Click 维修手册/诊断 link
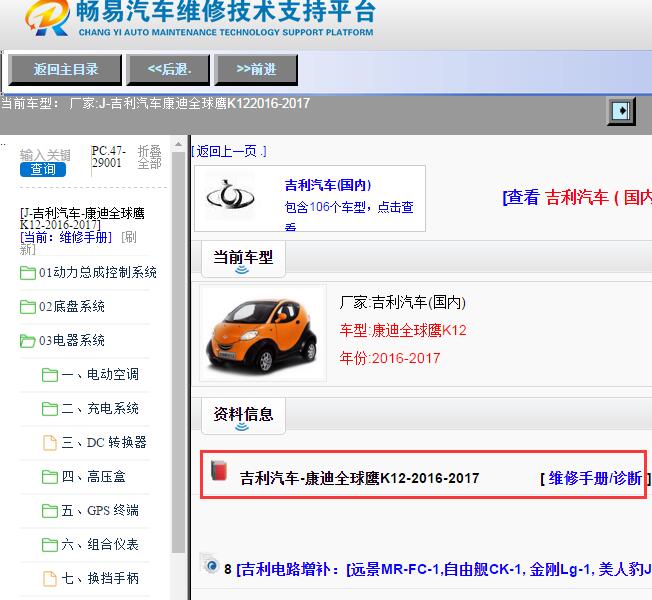652x600 pixels. 595,479
